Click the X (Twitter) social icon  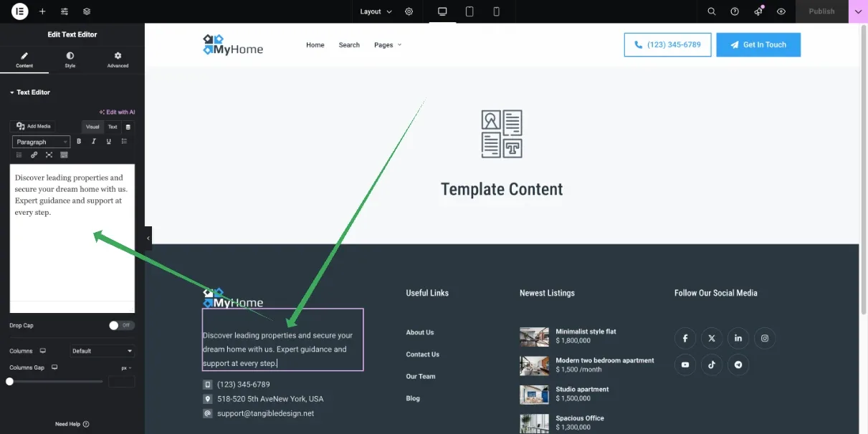[x=712, y=338]
